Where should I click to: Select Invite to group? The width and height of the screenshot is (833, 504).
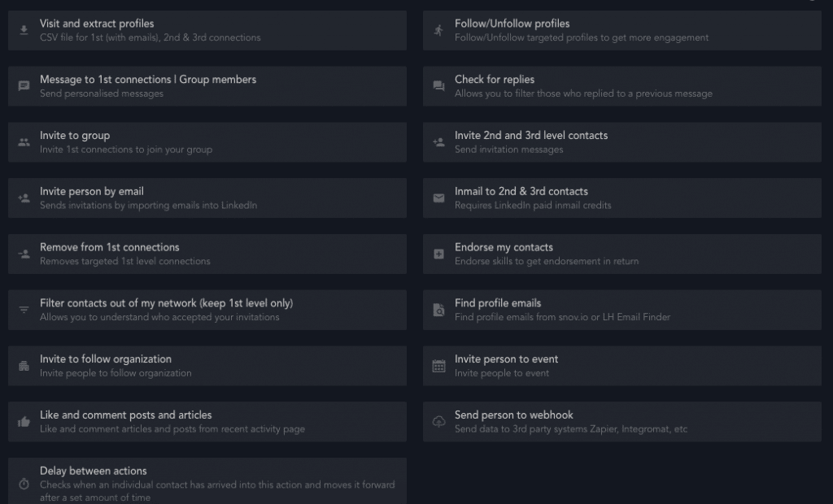point(207,141)
